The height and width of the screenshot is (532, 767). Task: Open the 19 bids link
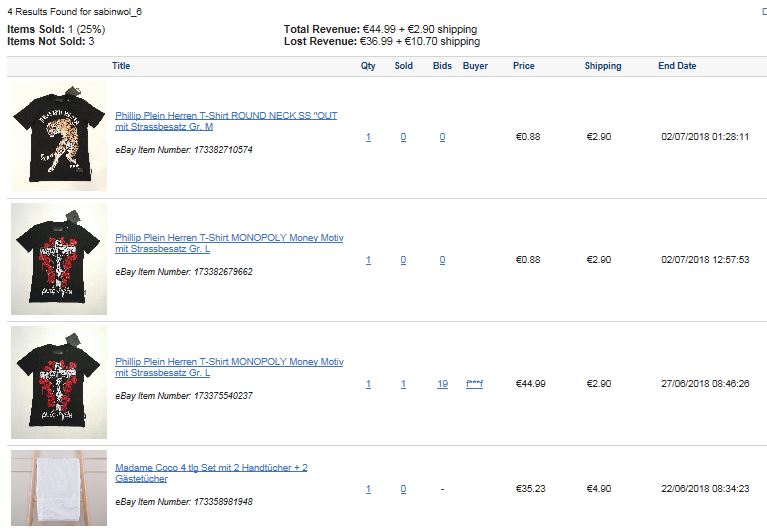pos(442,384)
